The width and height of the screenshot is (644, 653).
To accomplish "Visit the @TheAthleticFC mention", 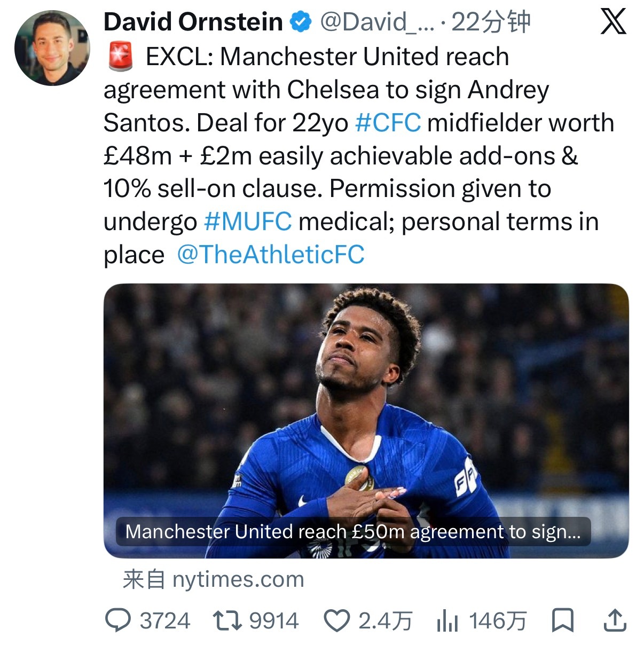I will (x=271, y=255).
